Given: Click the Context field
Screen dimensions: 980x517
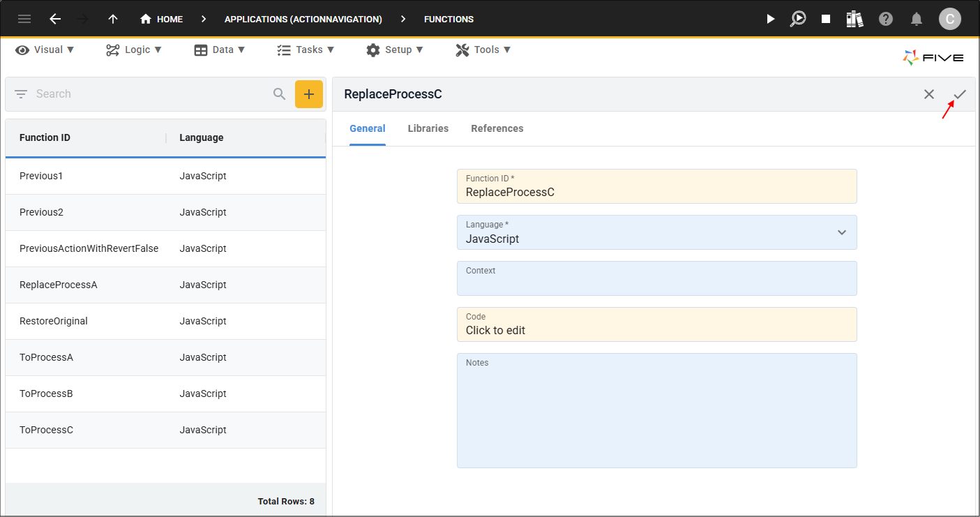Looking at the screenshot, I should (x=657, y=278).
